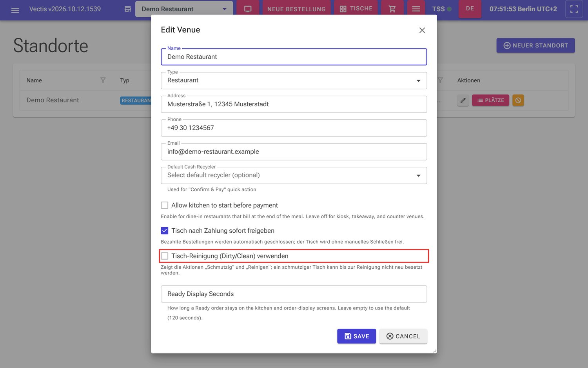Click the filter icon left of Aktionen
Viewport: 588px width, 368px height.
[x=441, y=80]
